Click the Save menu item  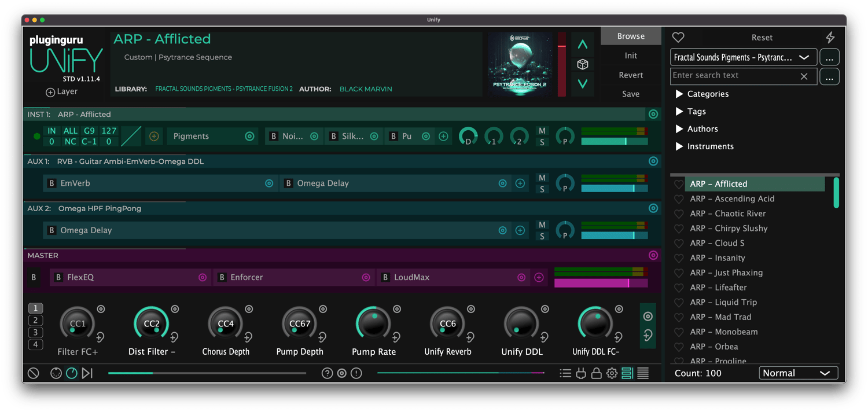[631, 94]
